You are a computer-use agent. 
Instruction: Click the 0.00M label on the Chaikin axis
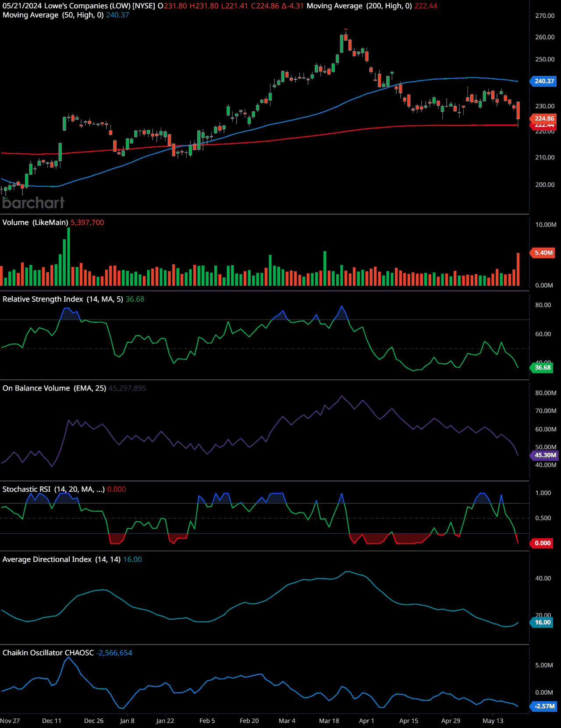coord(544,692)
